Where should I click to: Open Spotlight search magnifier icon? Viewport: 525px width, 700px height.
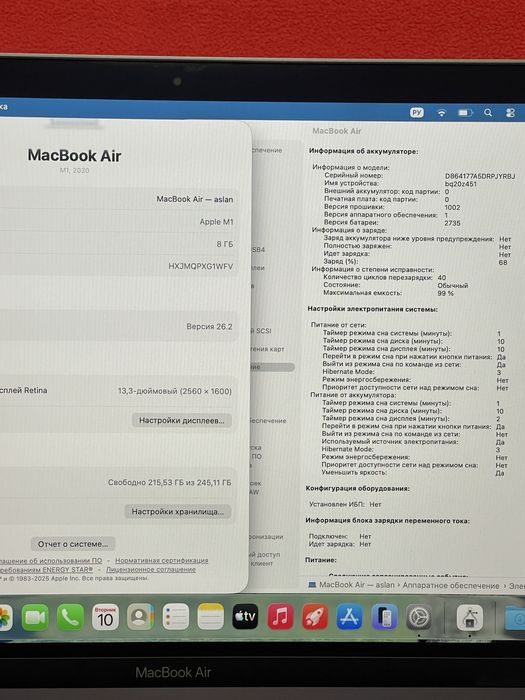tap(488, 113)
